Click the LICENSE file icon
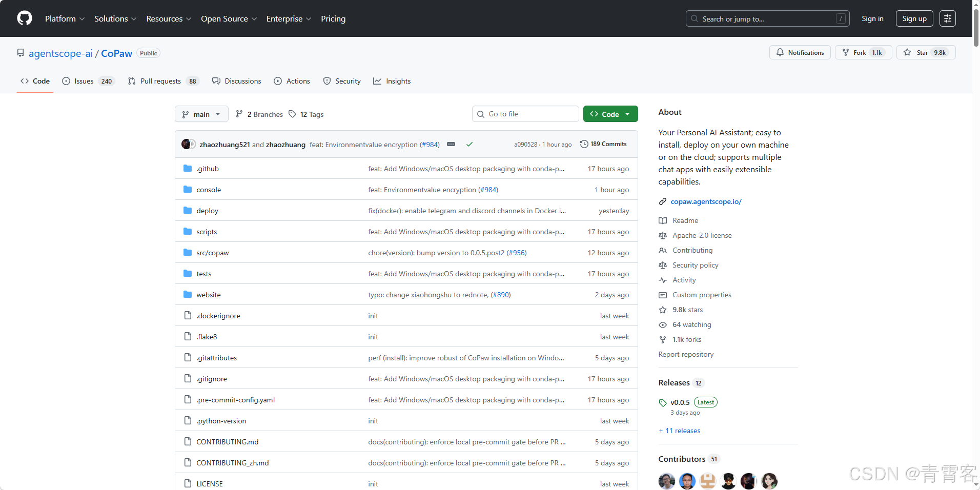Viewport: 980px width, 490px height. [x=188, y=484]
